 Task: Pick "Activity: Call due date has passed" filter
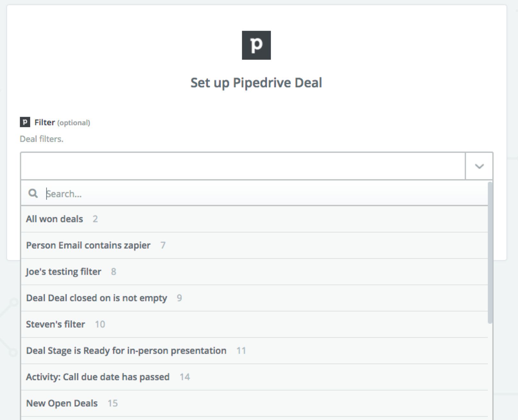(98, 377)
